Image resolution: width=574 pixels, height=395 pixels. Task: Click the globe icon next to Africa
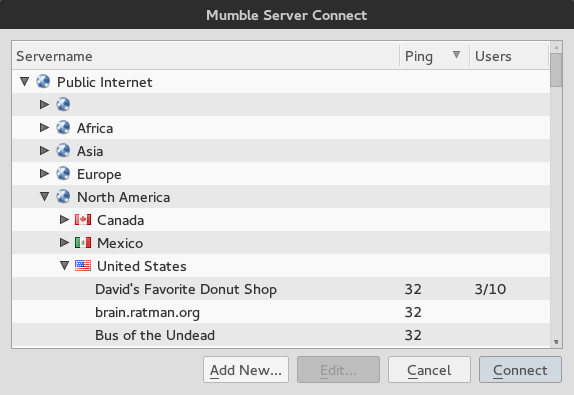click(x=63, y=127)
